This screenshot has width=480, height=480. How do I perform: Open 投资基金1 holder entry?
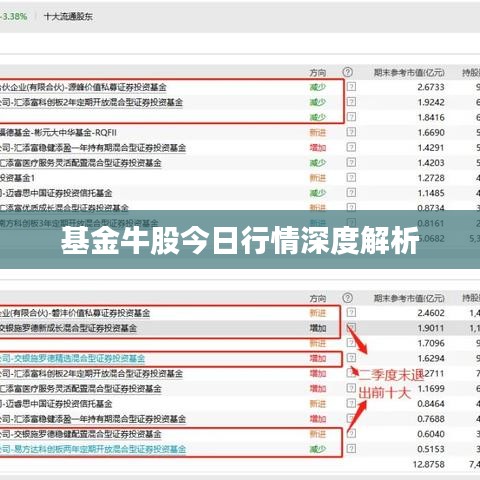(17, 178)
